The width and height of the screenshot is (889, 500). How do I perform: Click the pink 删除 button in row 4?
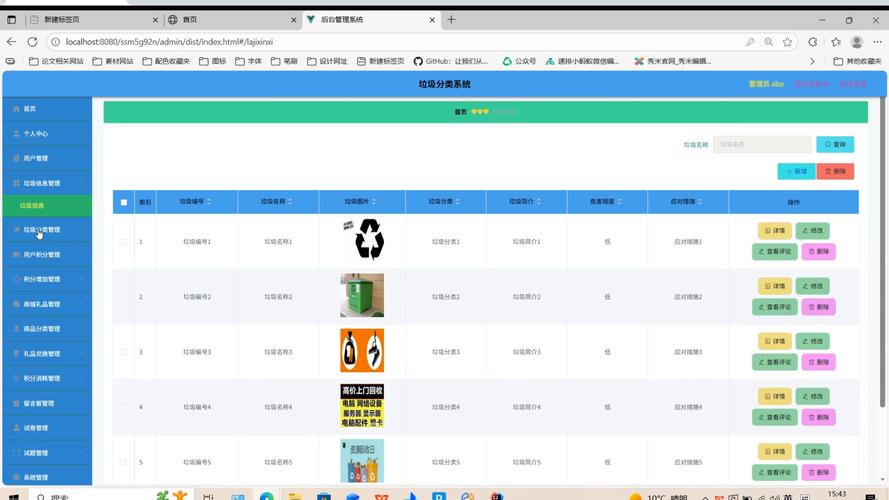click(818, 417)
